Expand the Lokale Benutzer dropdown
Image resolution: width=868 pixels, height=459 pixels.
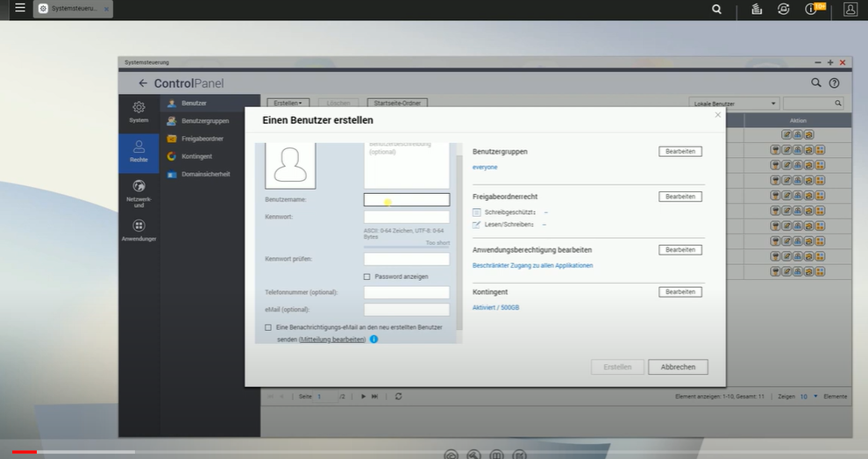click(734, 104)
